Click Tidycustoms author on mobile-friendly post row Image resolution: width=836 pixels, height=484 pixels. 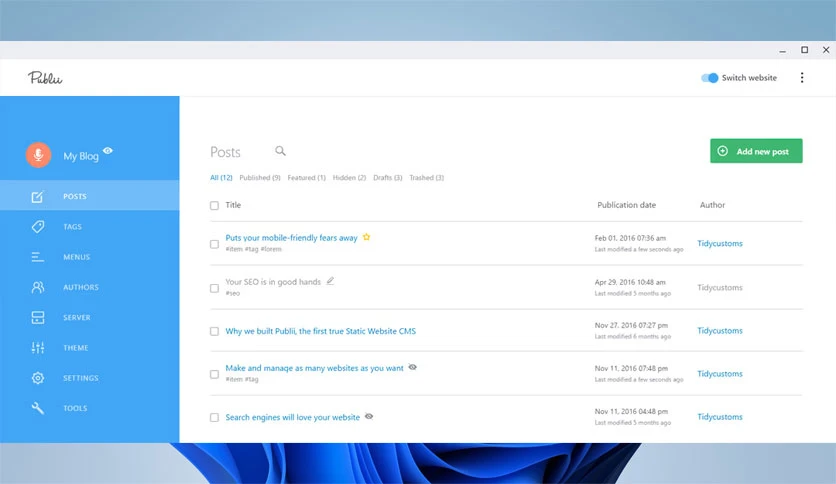720,244
